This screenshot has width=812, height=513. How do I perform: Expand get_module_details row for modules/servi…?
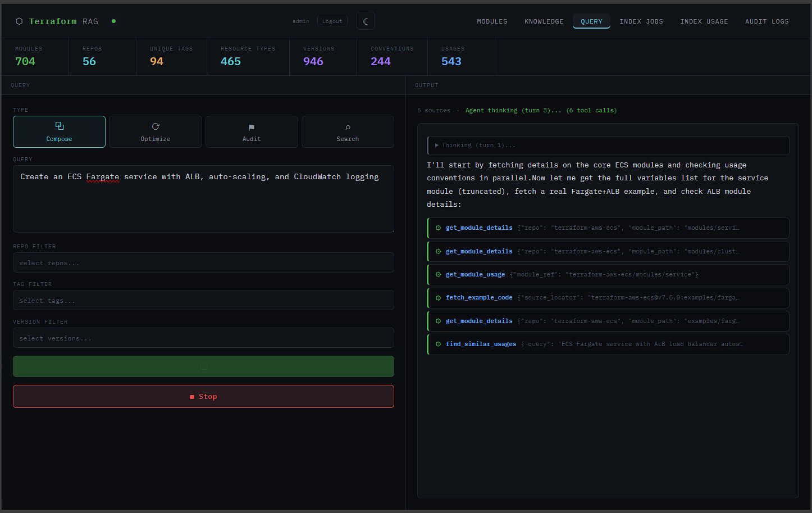(x=608, y=228)
